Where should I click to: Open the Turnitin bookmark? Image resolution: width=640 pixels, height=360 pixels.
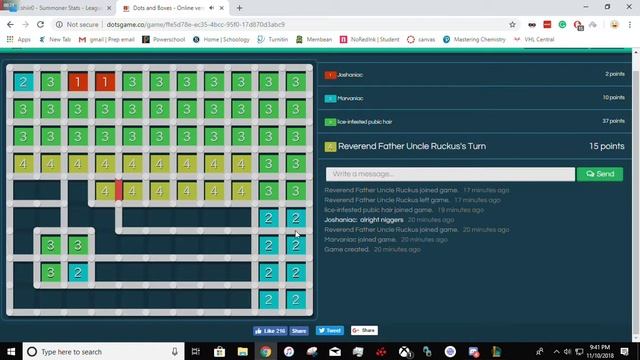pyautogui.click(x=273, y=39)
